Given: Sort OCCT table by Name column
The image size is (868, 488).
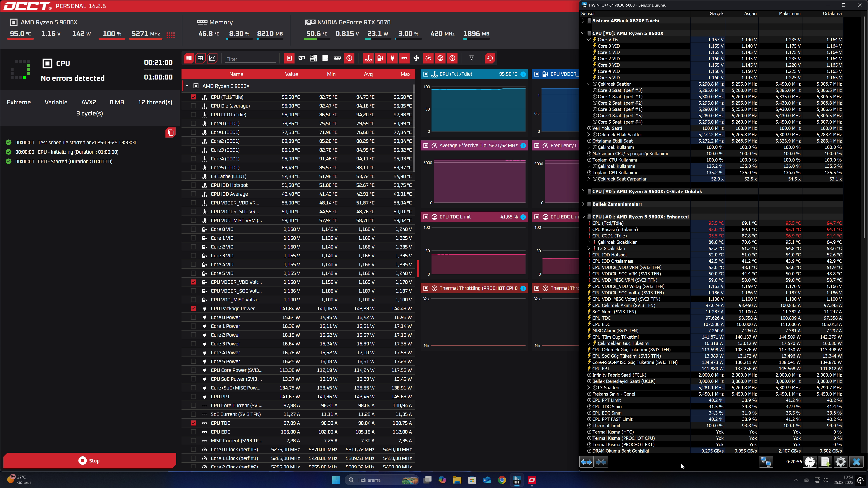Looking at the screenshot, I should (236, 74).
